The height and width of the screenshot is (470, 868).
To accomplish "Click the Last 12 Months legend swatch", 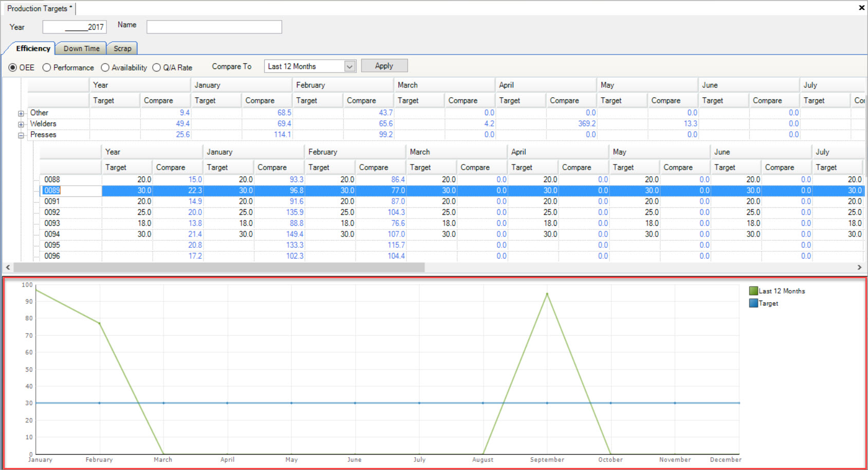I will point(753,291).
